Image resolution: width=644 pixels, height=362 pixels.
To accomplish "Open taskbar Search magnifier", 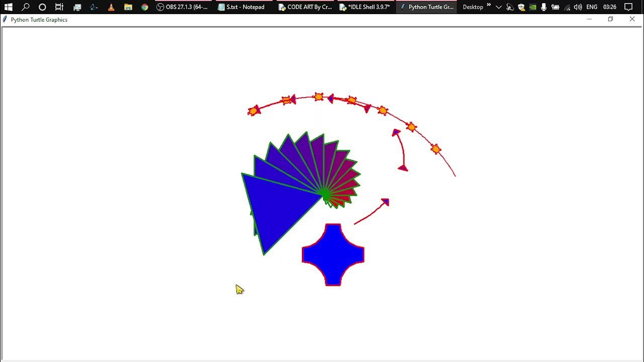I will click(25, 7).
